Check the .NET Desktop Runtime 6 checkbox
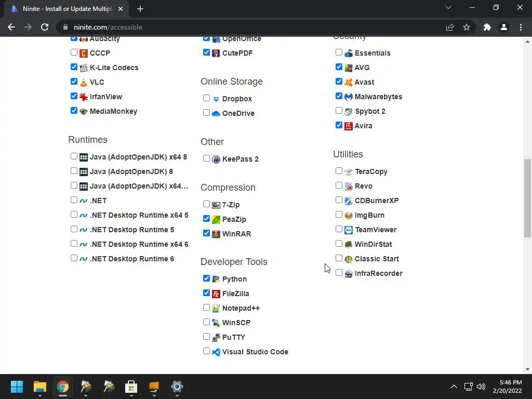The width and height of the screenshot is (532, 399). point(74,258)
